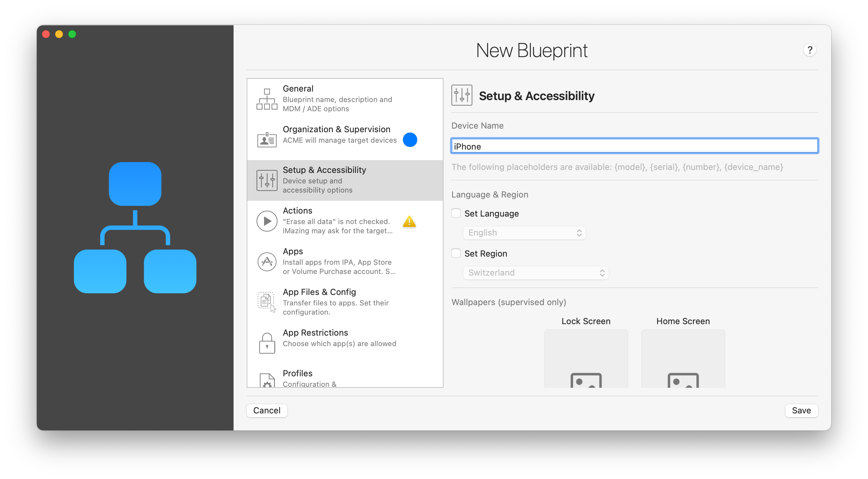This screenshot has height=479, width=868.
Task: Click the Cancel button
Action: tap(266, 410)
